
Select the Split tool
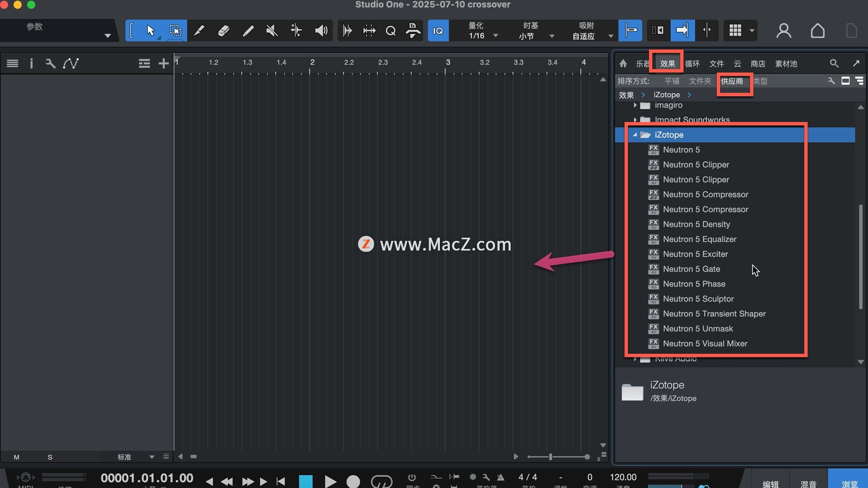pyautogui.click(x=199, y=31)
